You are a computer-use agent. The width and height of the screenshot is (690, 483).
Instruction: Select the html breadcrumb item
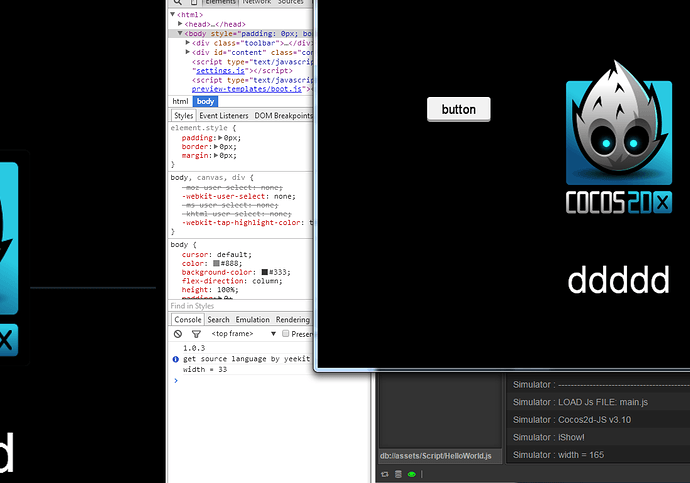[x=180, y=101]
